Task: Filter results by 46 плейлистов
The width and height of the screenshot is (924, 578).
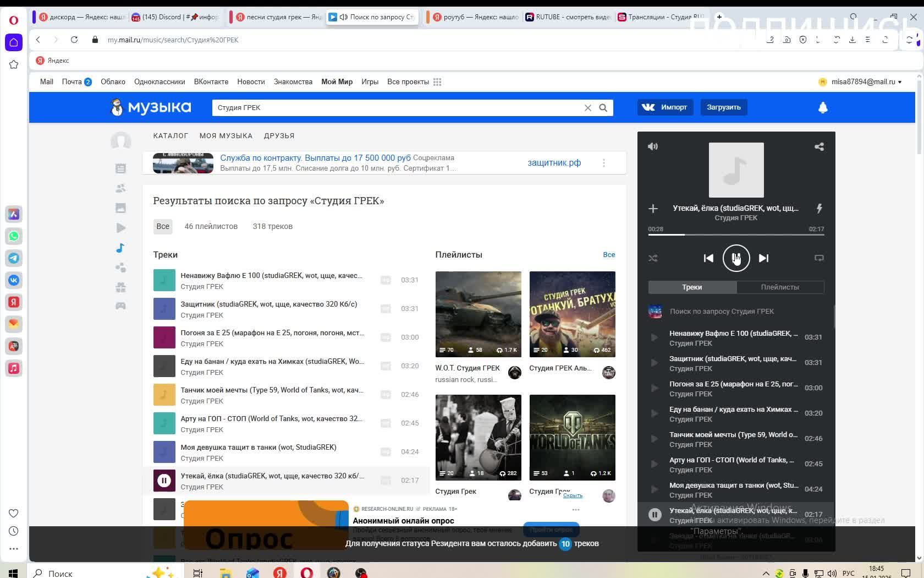Action: (x=211, y=226)
